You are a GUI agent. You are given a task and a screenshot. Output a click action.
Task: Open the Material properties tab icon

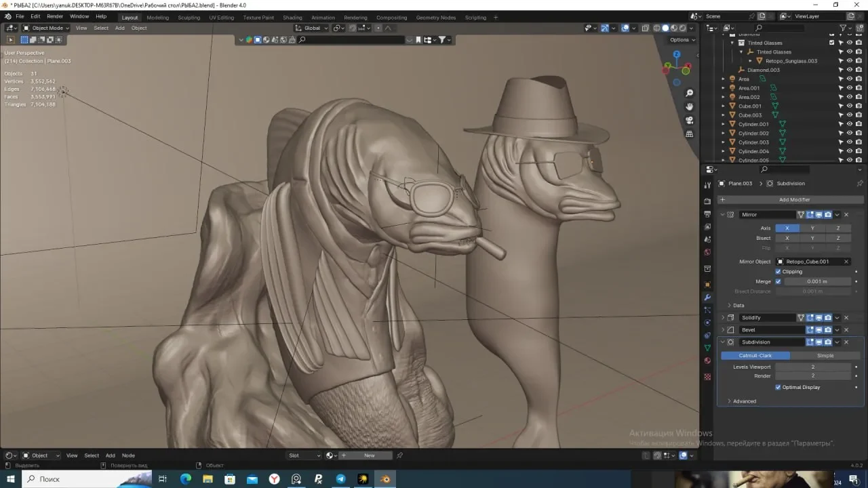point(707,361)
